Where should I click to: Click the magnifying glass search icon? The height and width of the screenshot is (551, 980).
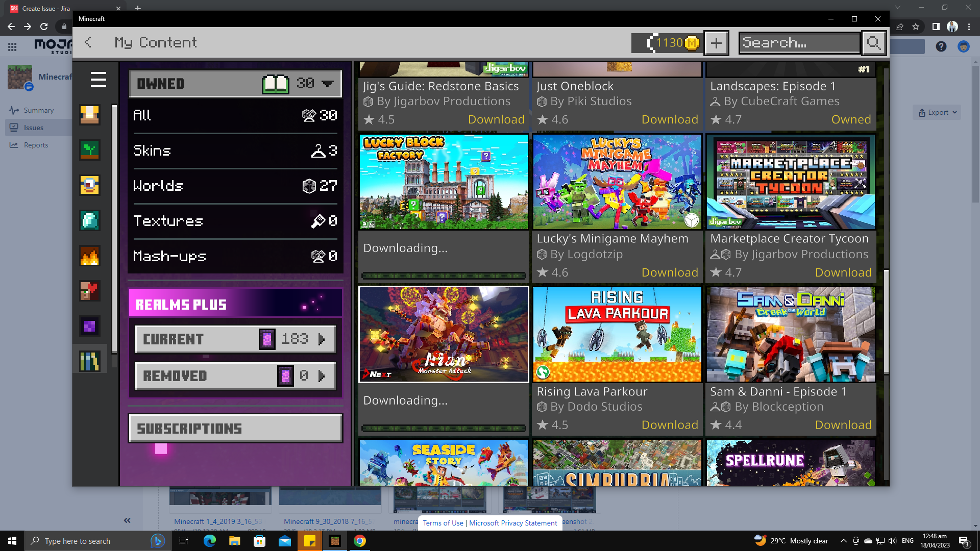[873, 43]
